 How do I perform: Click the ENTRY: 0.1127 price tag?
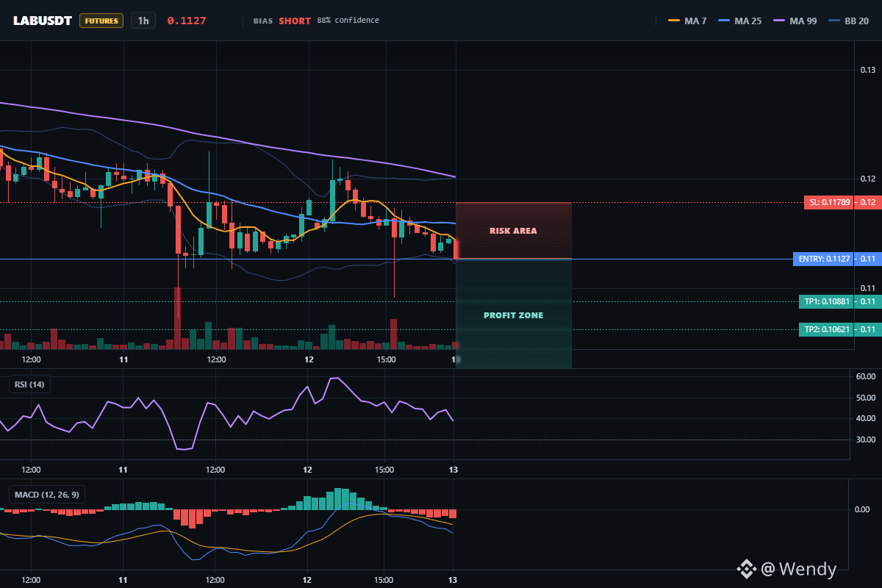[824, 259]
